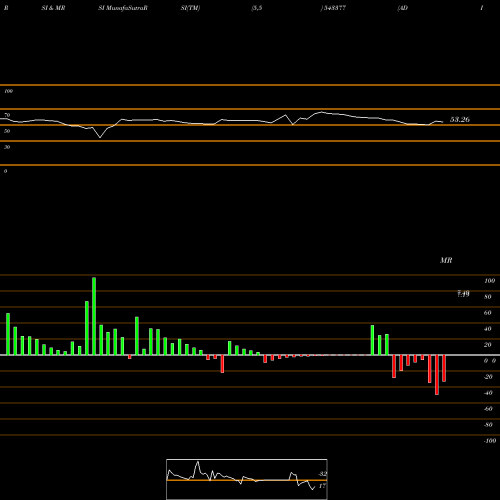Click the 'SI(TM)' header text
Viewport: 500px width, 500px height.
pyautogui.click(x=190, y=8)
